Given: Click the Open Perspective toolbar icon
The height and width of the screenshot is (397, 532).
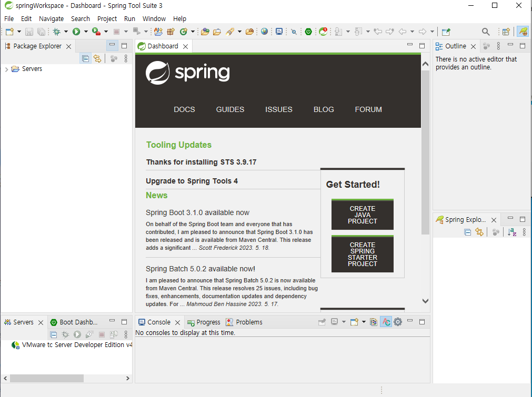Looking at the screenshot, I should (x=506, y=32).
